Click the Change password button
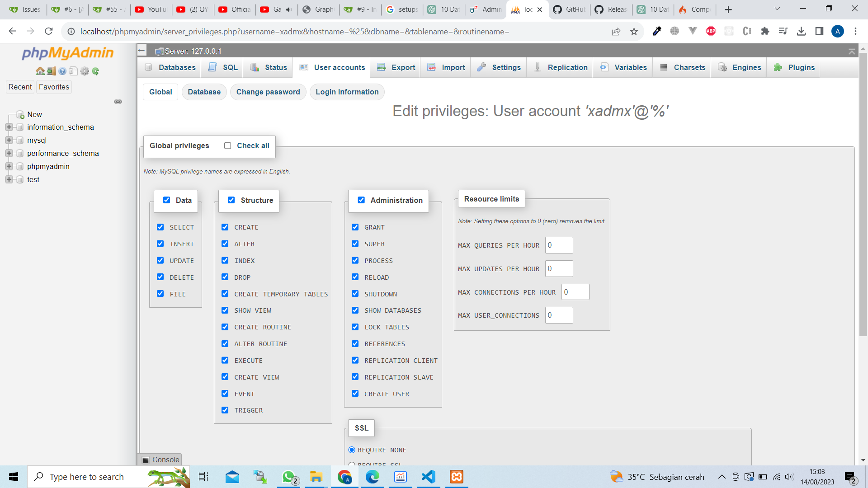This screenshot has width=868, height=488. click(x=268, y=92)
